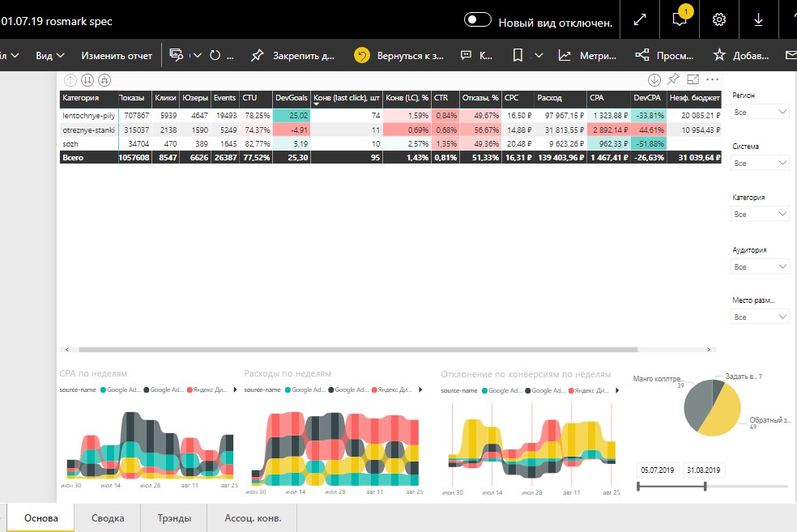Expand the Регион filter dropdown
The image size is (797, 532).
(760, 112)
